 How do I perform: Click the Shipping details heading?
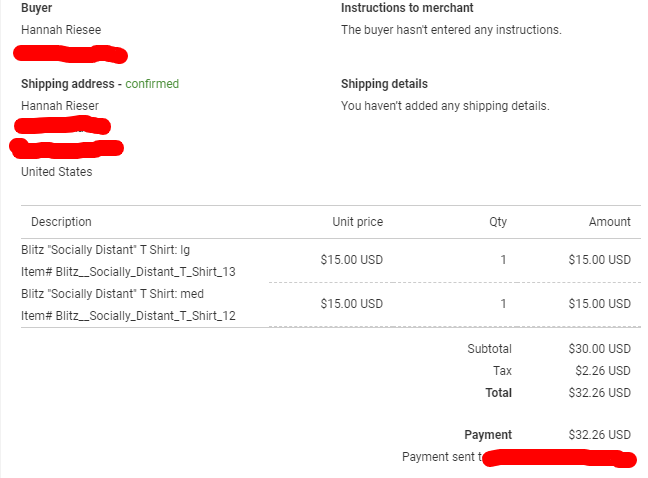[384, 84]
